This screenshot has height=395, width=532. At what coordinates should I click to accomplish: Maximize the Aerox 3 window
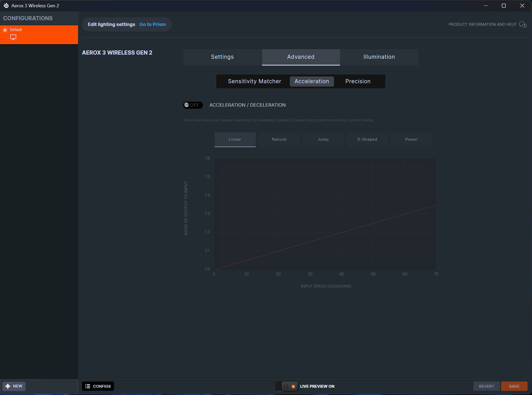coord(504,5)
